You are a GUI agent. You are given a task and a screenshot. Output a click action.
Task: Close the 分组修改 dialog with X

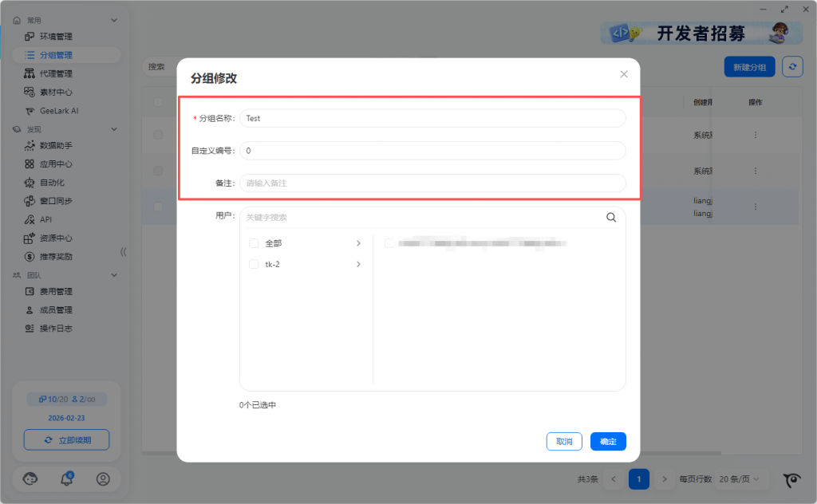pyautogui.click(x=624, y=74)
